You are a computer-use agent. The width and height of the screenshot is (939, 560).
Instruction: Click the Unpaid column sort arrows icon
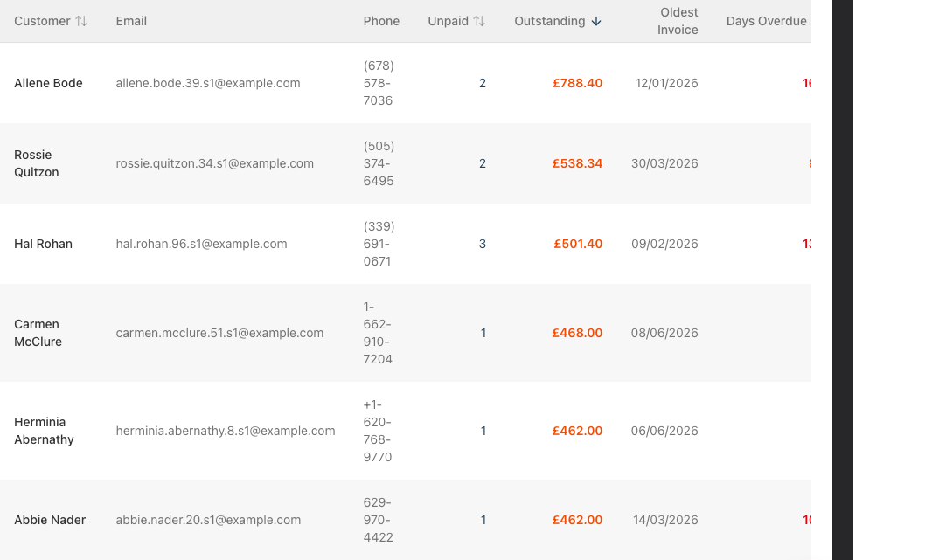point(479,21)
